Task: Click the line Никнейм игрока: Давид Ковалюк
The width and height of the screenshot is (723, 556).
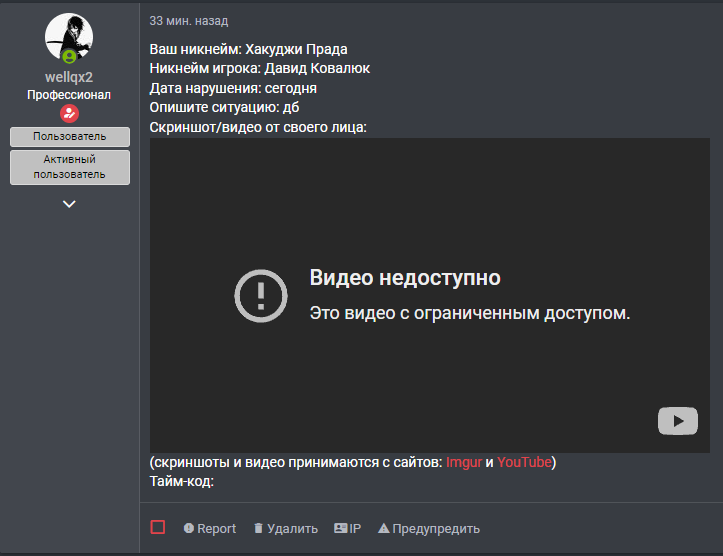Action: pyautogui.click(x=260, y=68)
